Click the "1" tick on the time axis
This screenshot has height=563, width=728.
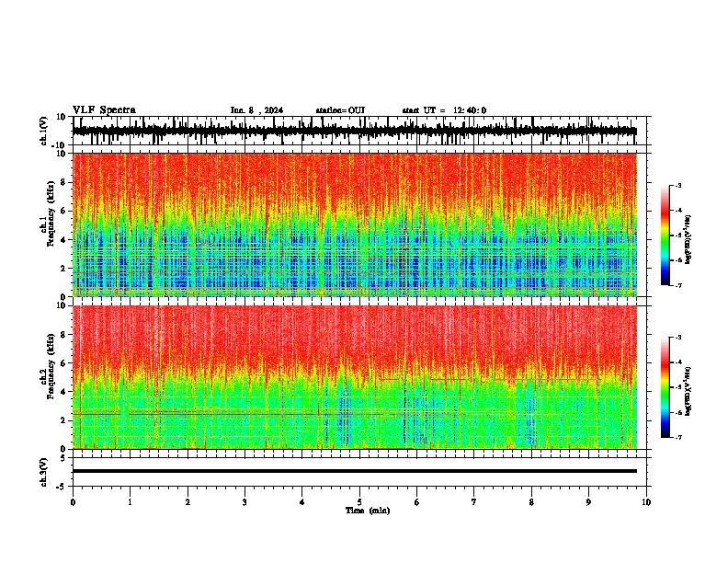click(130, 502)
